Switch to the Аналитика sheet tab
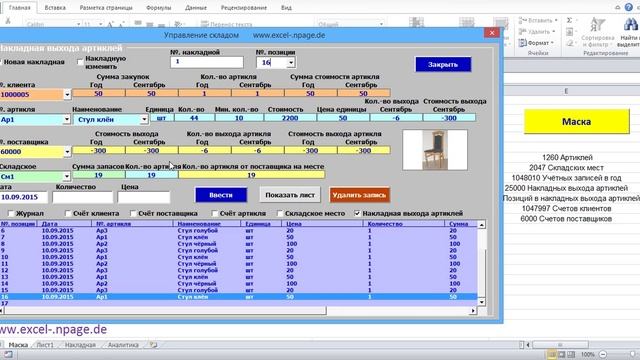Image resolution: width=640 pixels, height=360 pixels. pos(123,345)
